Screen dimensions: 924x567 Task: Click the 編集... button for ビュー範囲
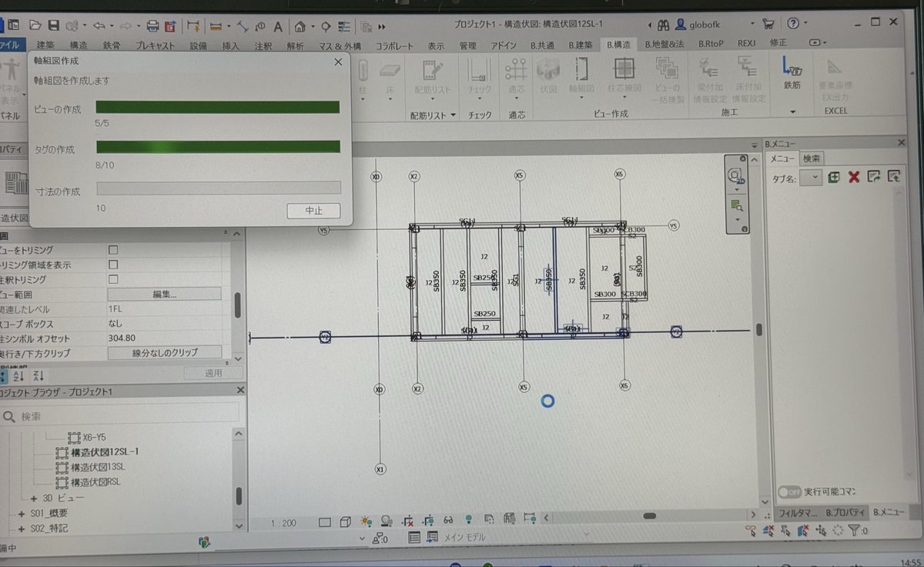(165, 294)
